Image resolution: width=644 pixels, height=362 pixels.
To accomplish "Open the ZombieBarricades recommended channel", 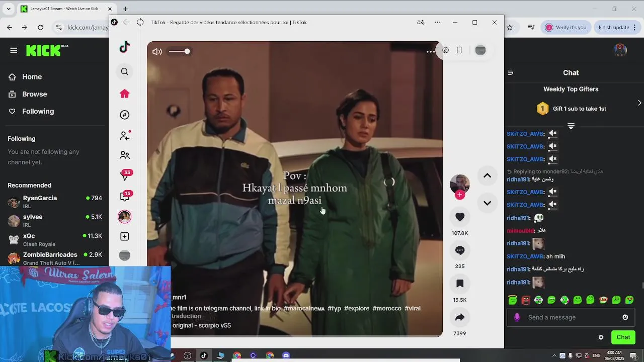I will (x=55, y=258).
